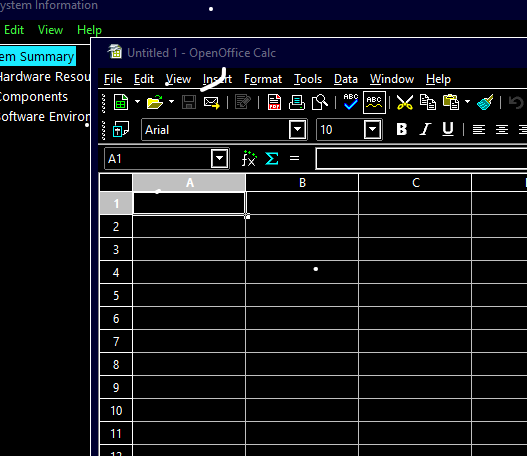Click the Select All corner box
Viewport: 527px width, 456px height.
(116, 183)
